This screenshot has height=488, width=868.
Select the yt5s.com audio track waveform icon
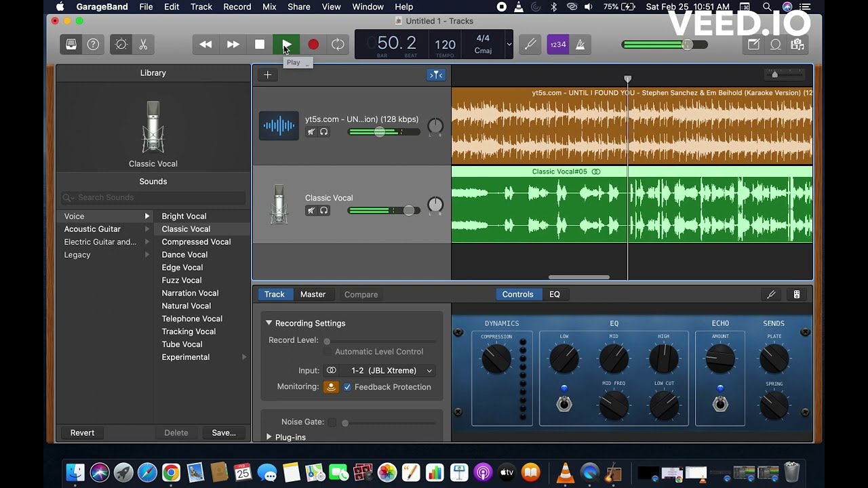click(279, 125)
